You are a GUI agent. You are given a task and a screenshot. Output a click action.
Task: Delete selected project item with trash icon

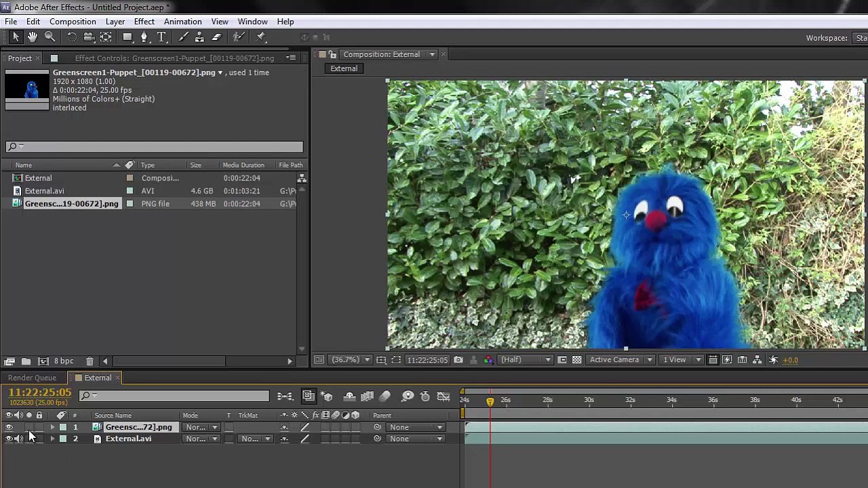(90, 361)
